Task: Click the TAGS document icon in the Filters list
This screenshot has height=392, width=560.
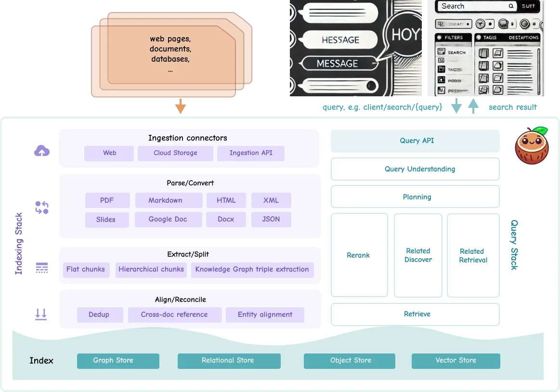Action: [x=441, y=69]
